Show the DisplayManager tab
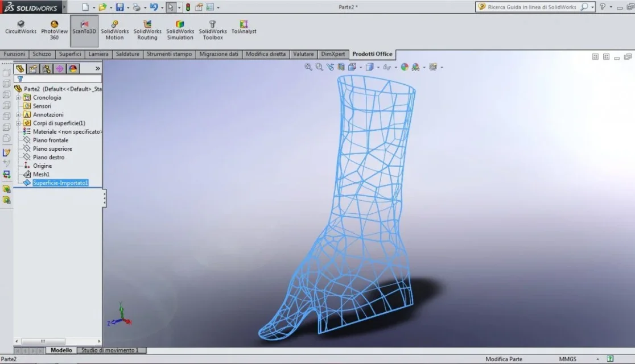The image size is (635, 364). 73,68
